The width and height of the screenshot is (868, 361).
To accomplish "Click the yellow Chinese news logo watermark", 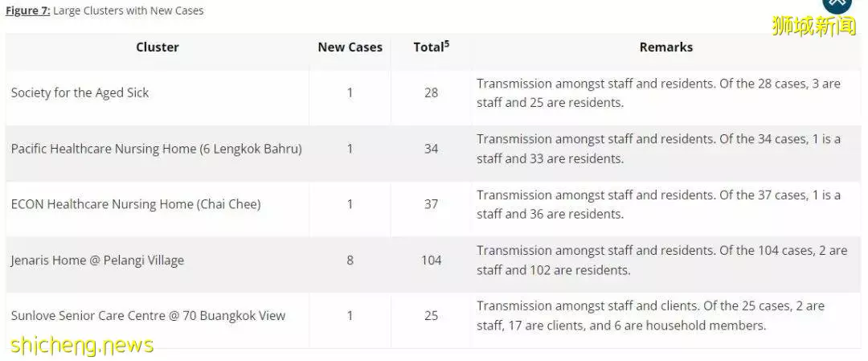I will pyautogui.click(x=813, y=26).
